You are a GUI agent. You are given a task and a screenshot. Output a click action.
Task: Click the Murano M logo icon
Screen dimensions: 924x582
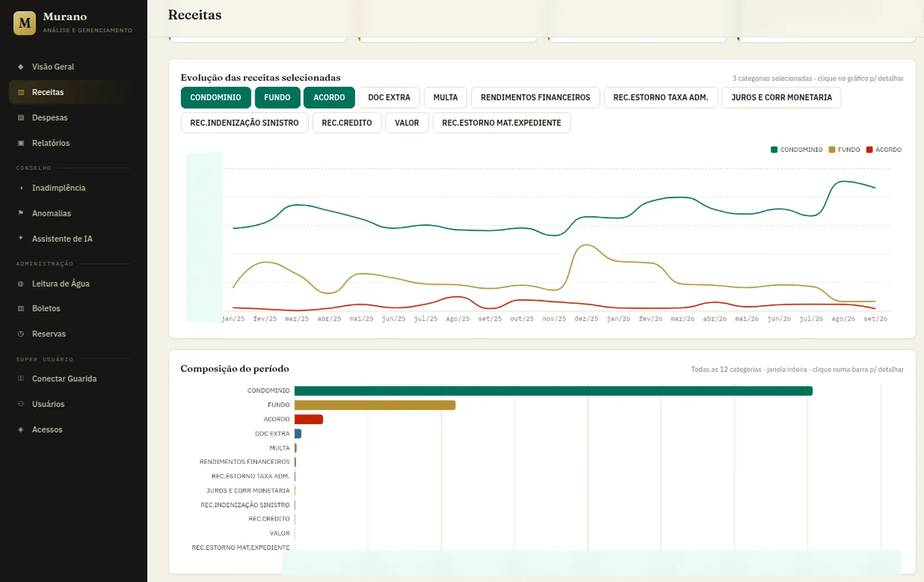pyautogui.click(x=25, y=23)
